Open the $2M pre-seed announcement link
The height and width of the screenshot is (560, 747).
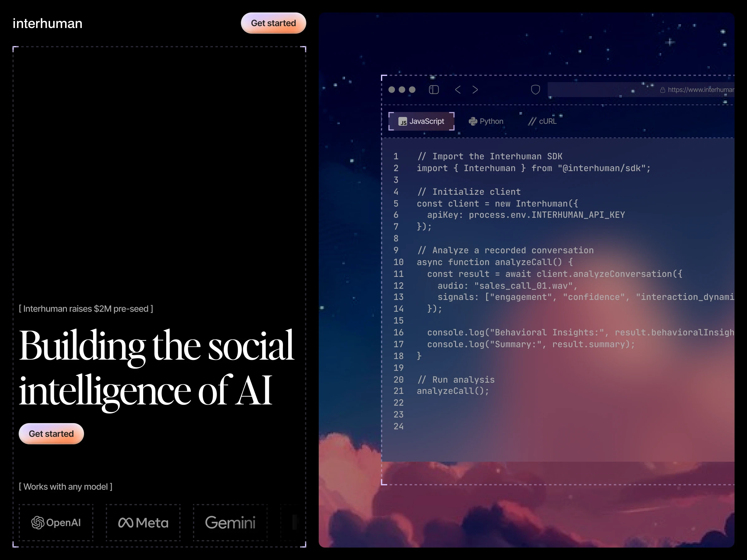[86, 309]
